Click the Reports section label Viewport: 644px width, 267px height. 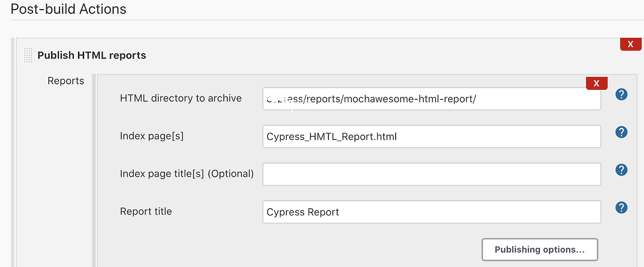[66, 81]
